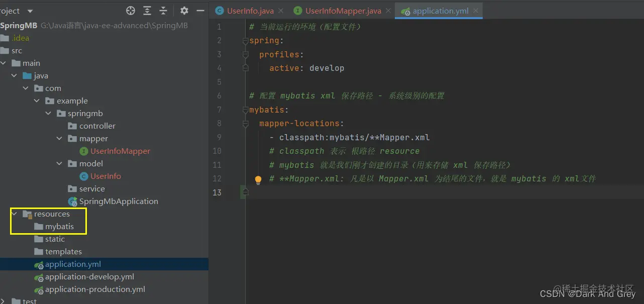Click comment '# classpath 表示 根路径 resource'

click(344, 151)
